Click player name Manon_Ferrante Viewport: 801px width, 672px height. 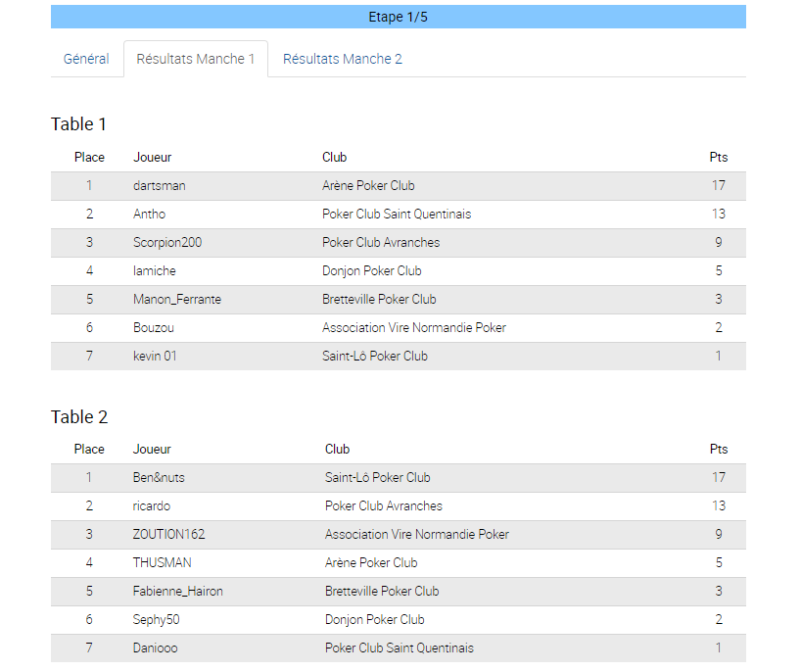click(177, 300)
